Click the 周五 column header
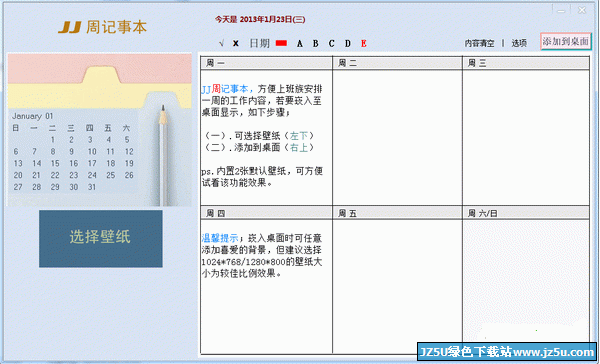600x364 pixels. tap(397, 213)
